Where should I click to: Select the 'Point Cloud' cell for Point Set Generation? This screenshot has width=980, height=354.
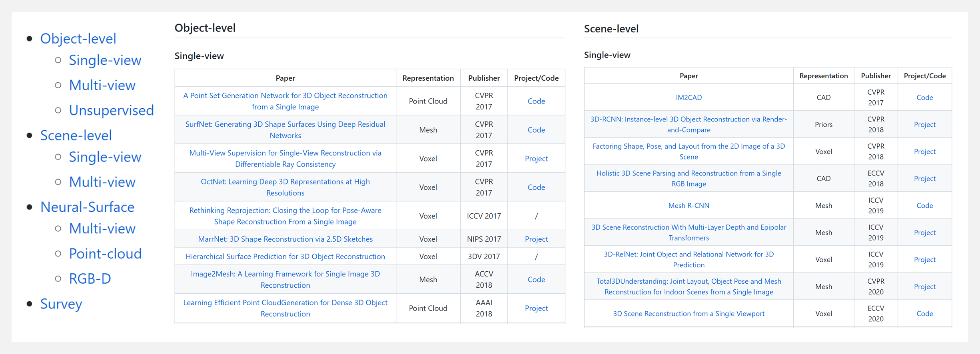(x=428, y=101)
